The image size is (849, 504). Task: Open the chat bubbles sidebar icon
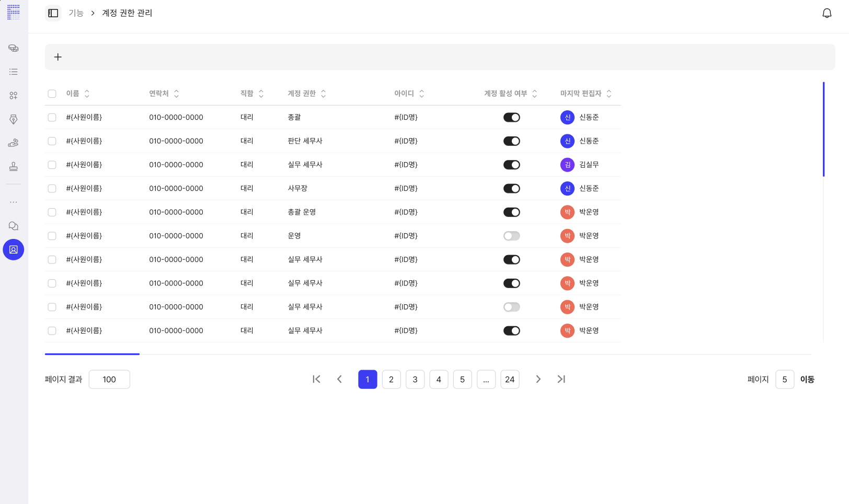[14, 226]
